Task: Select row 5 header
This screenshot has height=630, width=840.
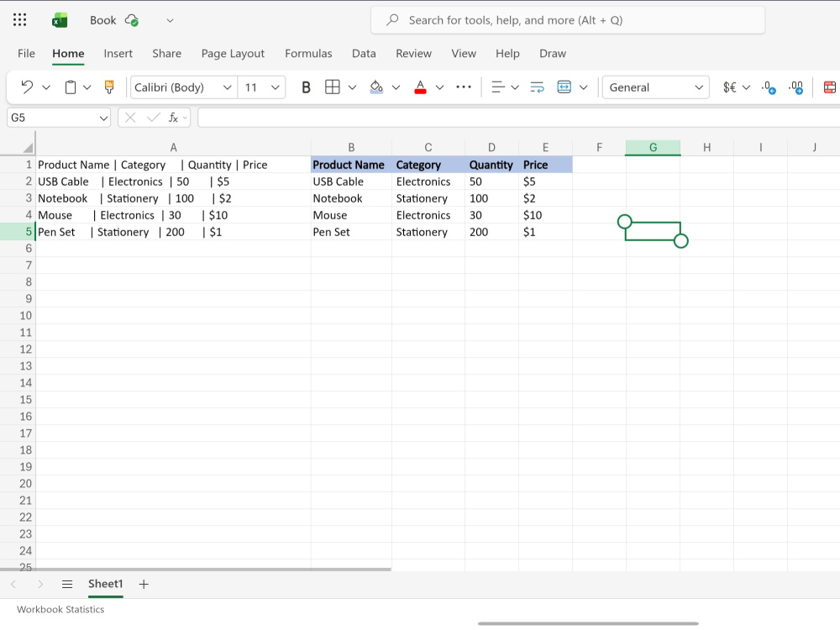Action: click(x=18, y=232)
